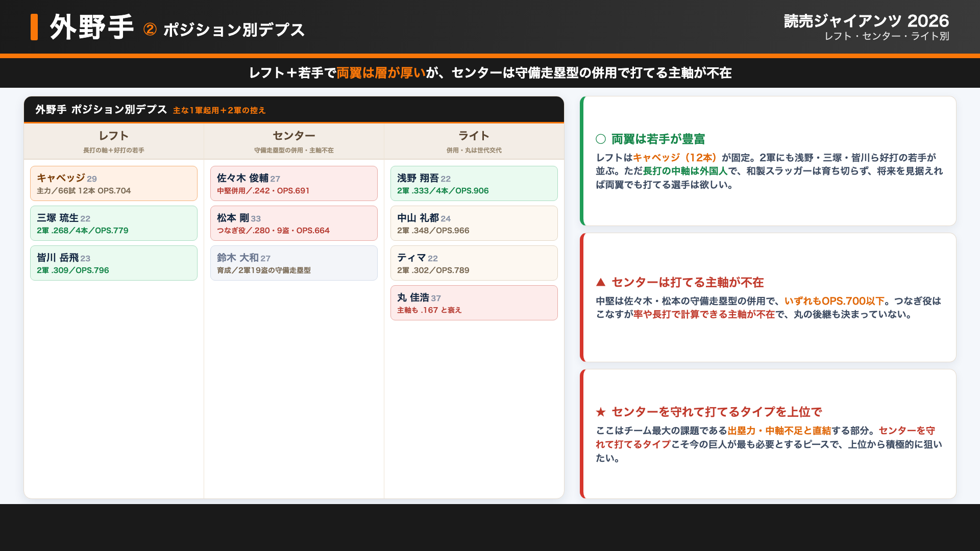
Task: Click the 2軍 .348／OPS.966 stat line
Action: [433, 231]
